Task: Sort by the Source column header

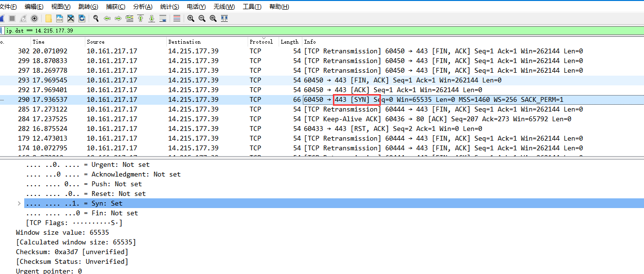Action: (126, 42)
